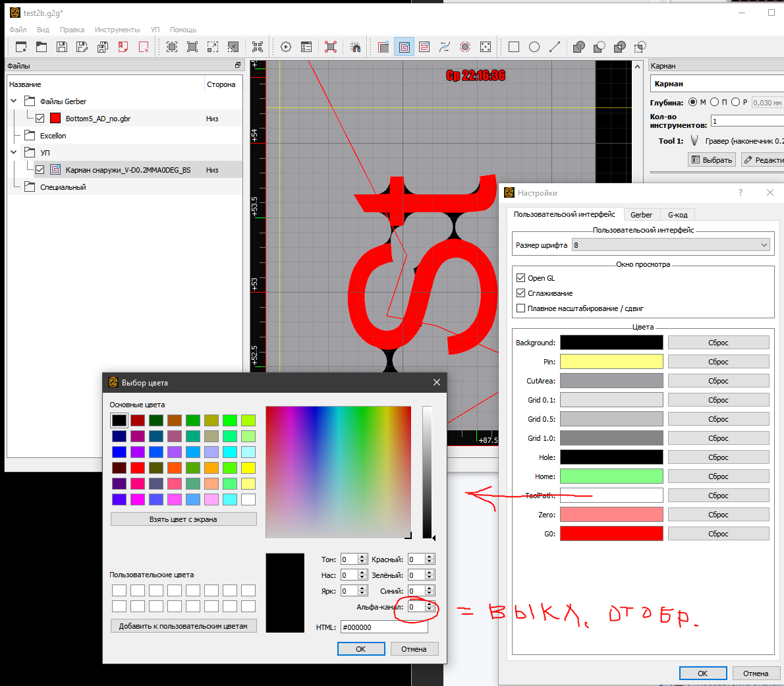Click the HTML color code field
Image resolution: width=784 pixels, height=686 pixels.
click(384, 627)
